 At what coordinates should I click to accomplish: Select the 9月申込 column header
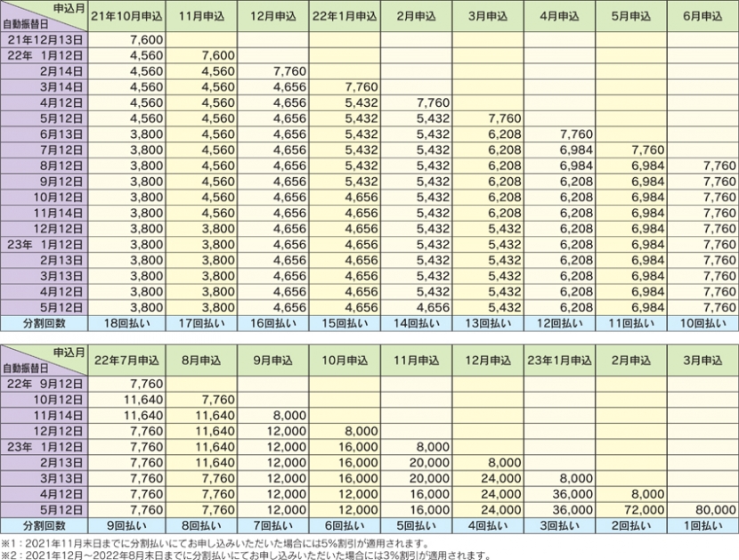pos(272,361)
